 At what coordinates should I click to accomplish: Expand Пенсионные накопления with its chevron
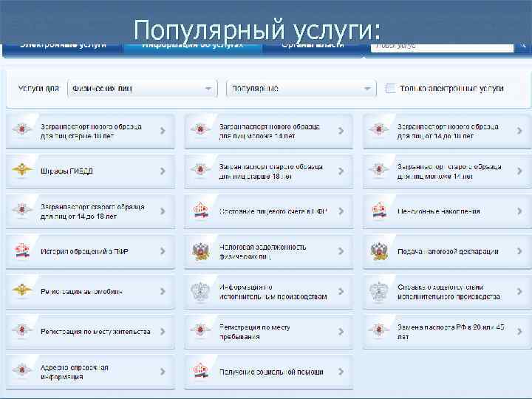tap(519, 211)
